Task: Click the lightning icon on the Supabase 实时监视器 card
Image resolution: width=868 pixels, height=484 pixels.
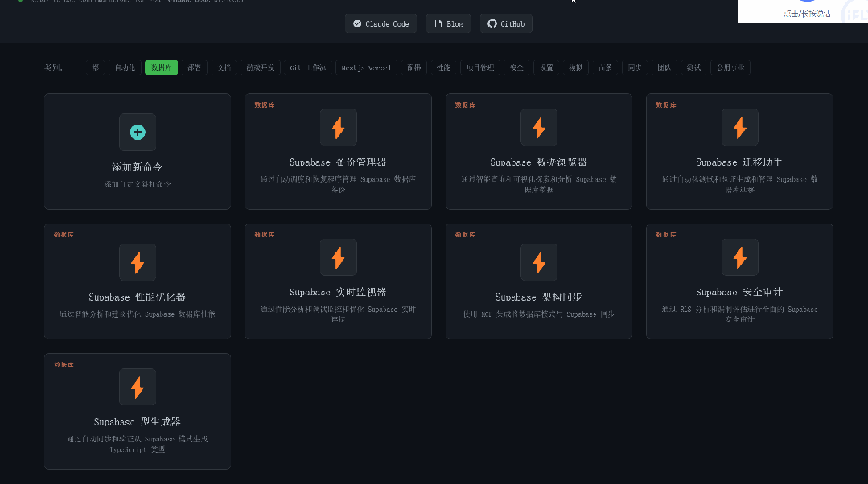Action: (x=338, y=258)
